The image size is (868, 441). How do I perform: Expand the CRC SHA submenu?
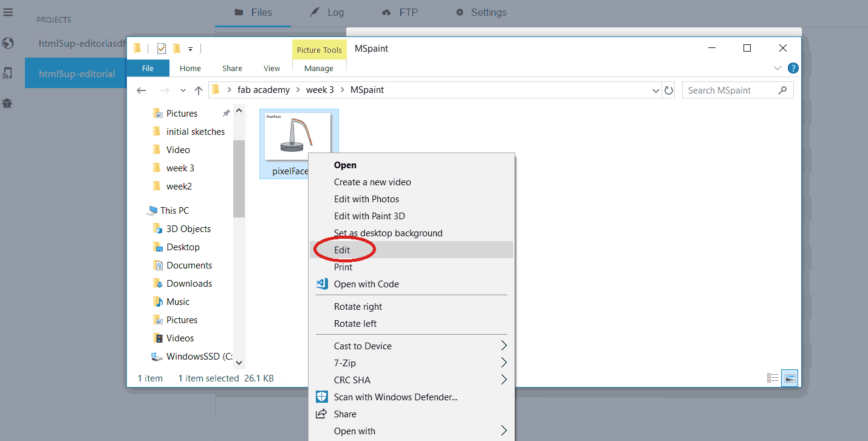pyautogui.click(x=504, y=380)
